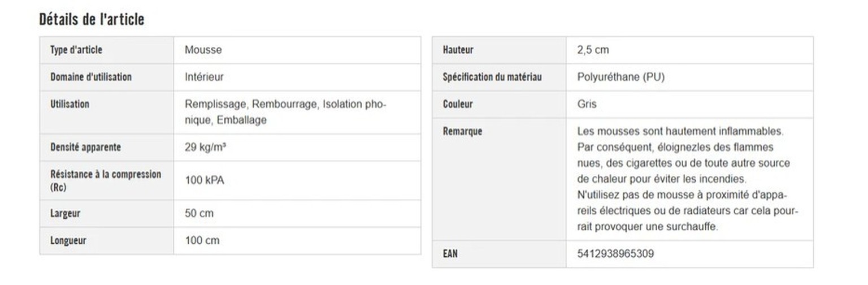Click the "Type d'article" row label
Screen dimensions: 868x285
(x=76, y=50)
